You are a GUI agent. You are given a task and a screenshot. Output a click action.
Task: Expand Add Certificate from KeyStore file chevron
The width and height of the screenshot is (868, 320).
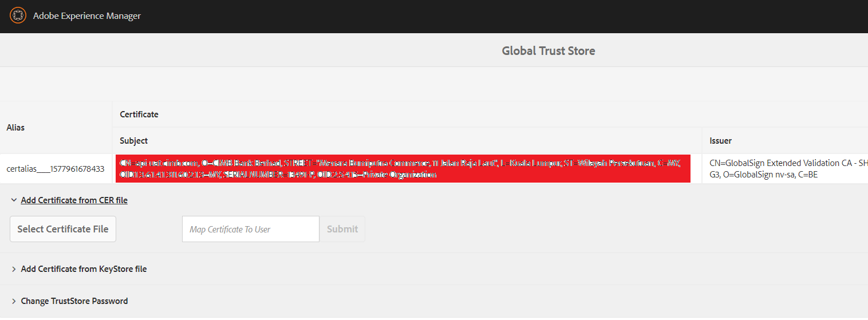coord(14,269)
